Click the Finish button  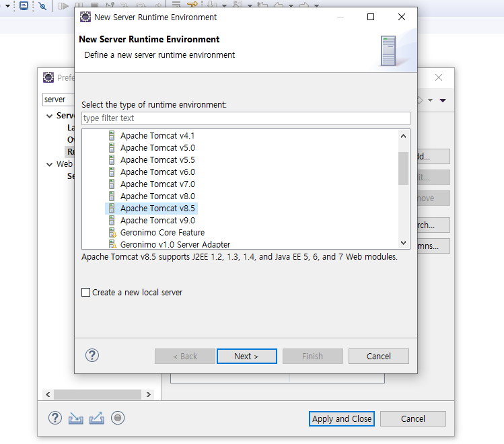pos(312,357)
